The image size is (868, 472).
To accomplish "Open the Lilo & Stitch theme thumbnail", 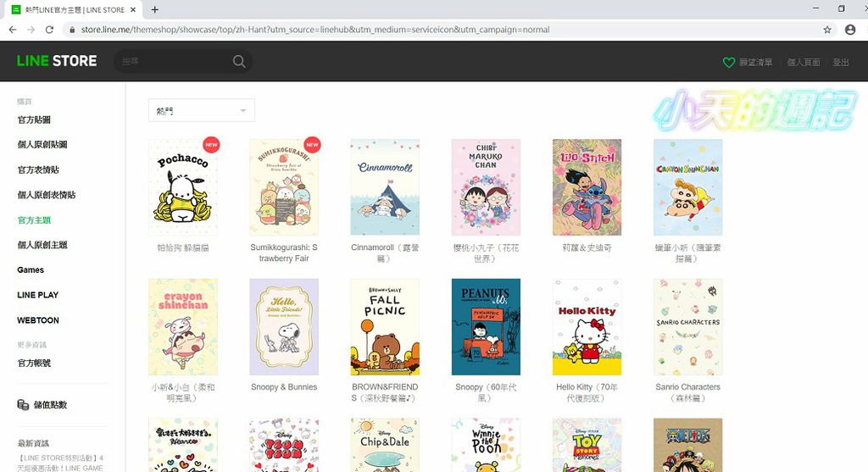I will coord(587,187).
